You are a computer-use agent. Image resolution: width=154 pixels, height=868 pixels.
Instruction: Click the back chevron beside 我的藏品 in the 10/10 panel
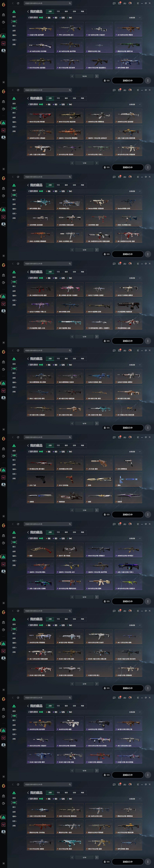pos(28,11)
